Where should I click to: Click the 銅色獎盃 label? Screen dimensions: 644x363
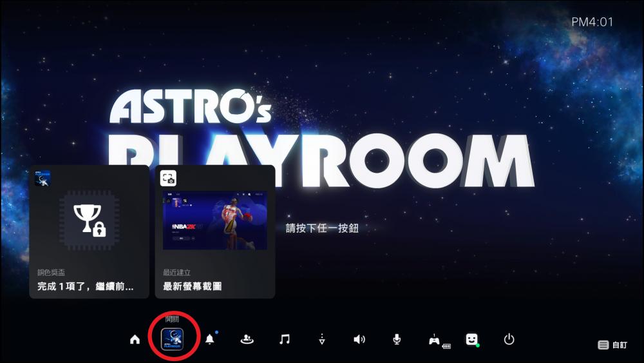point(51,273)
